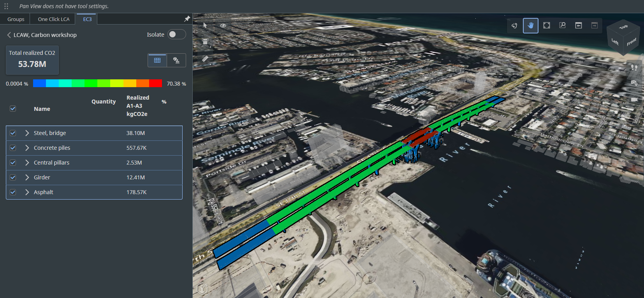Toggle the Isolate switch
This screenshot has height=298, width=644.
pyautogui.click(x=176, y=35)
